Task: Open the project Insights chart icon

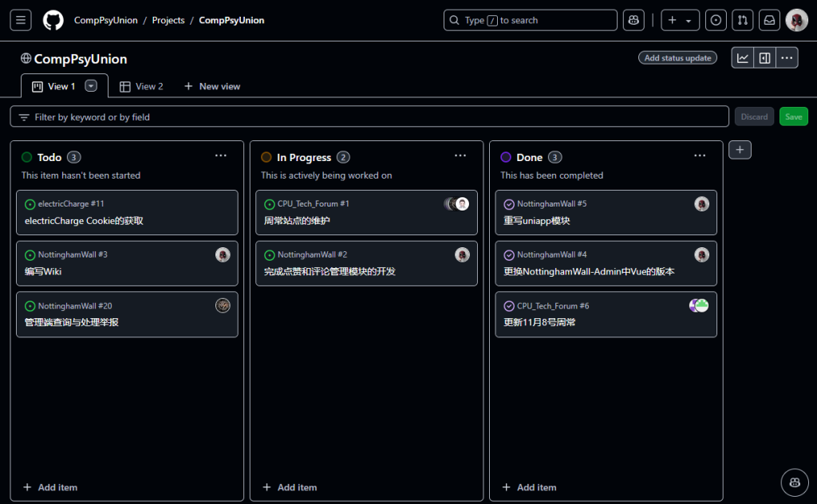Action: [743, 57]
